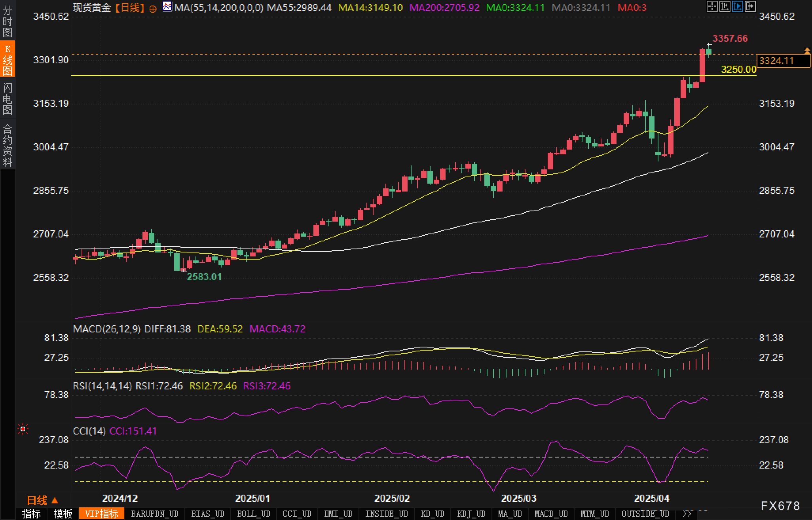Click the red sun marker icon
The height and width of the screenshot is (520, 812).
pos(23,429)
